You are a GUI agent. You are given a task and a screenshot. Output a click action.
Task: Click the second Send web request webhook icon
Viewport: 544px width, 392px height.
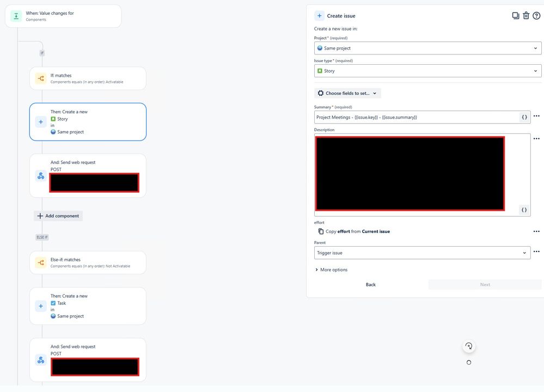click(x=41, y=360)
